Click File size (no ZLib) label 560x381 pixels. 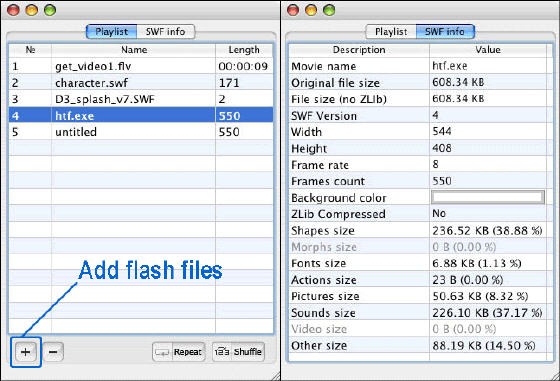[339, 99]
